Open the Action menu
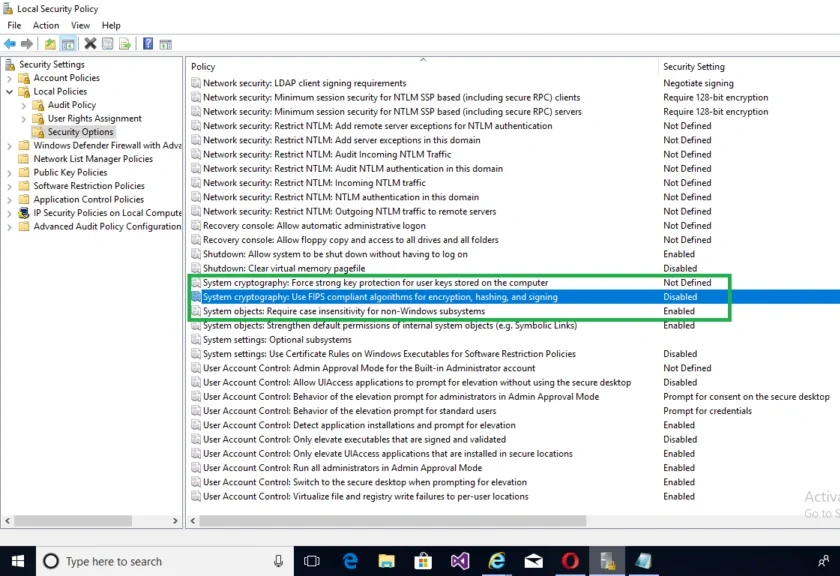 [x=45, y=25]
